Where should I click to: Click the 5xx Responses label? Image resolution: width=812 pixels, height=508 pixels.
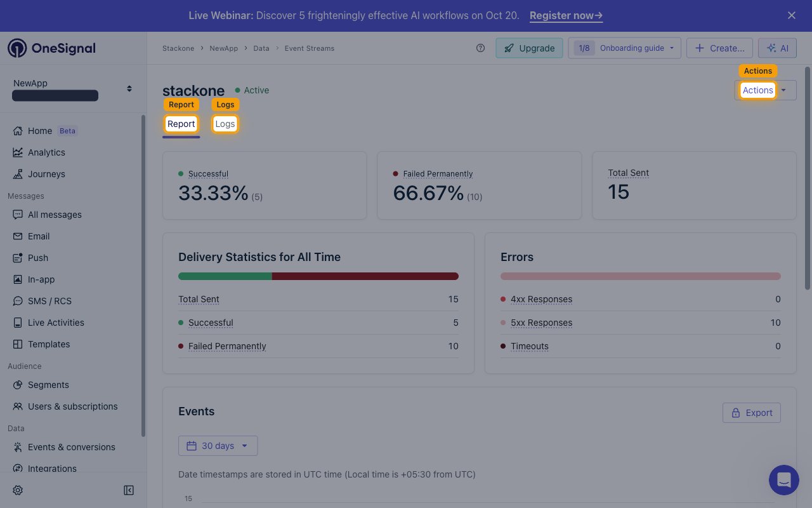pos(541,323)
